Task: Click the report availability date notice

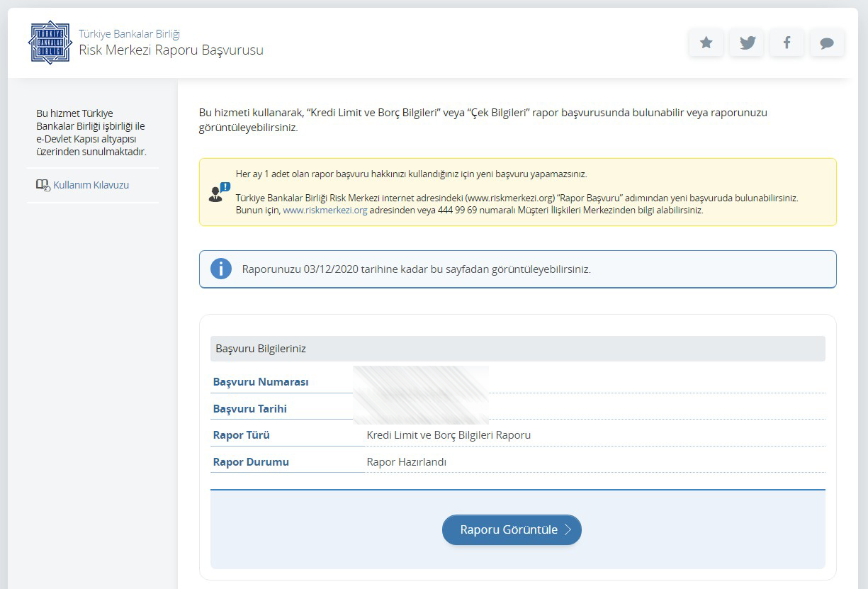Action: pyautogui.click(x=416, y=269)
